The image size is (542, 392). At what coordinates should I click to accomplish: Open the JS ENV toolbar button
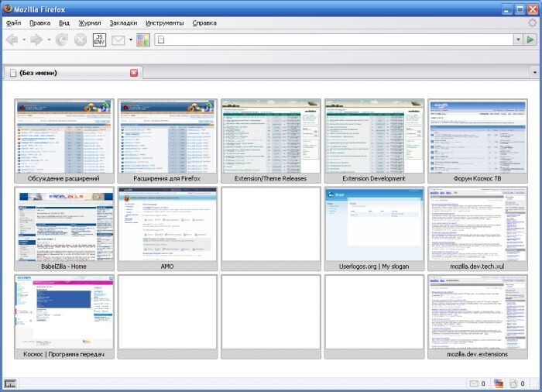[99, 40]
